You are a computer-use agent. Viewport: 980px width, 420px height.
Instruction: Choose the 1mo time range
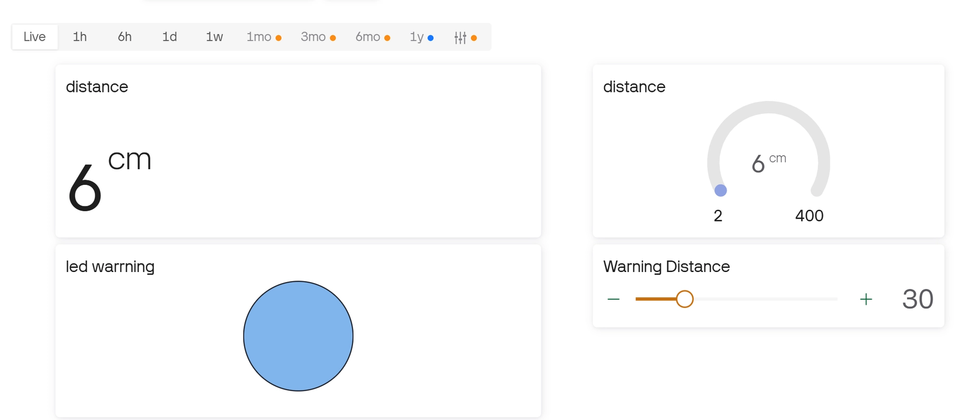coord(264,37)
